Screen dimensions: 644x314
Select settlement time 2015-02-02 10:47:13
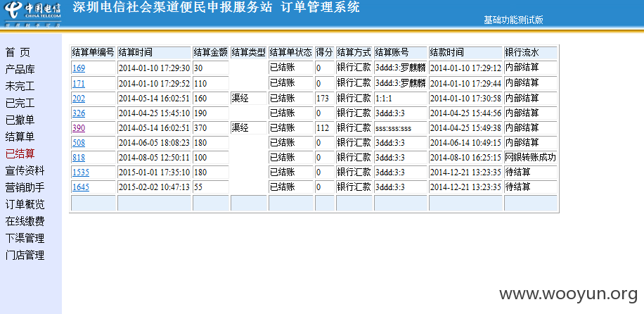click(155, 187)
